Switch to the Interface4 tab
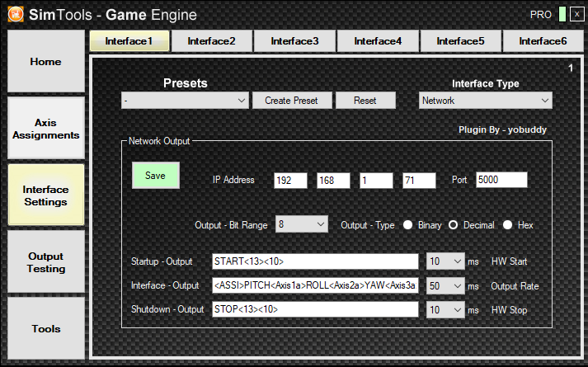 [378, 41]
